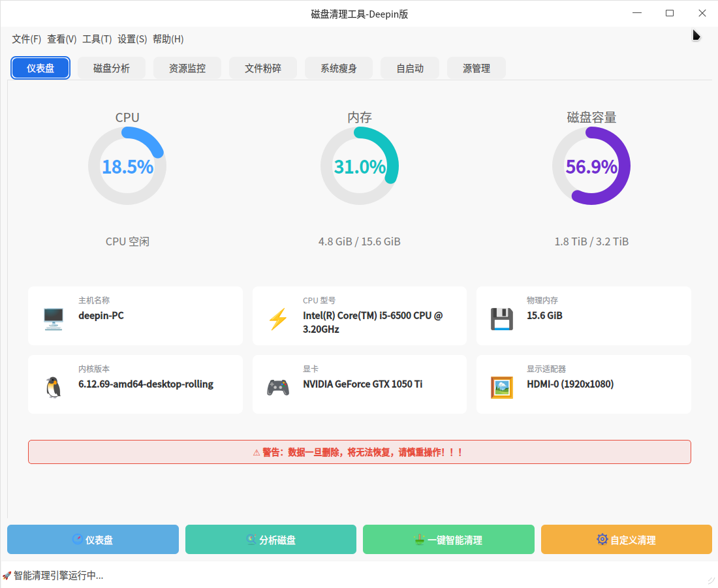Click the 磁盘容量 56.9% purple gauge
This screenshot has width=718, height=588.
591,166
